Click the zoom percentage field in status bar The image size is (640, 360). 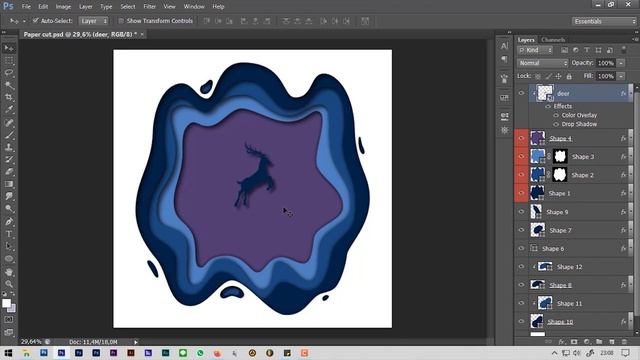31,342
